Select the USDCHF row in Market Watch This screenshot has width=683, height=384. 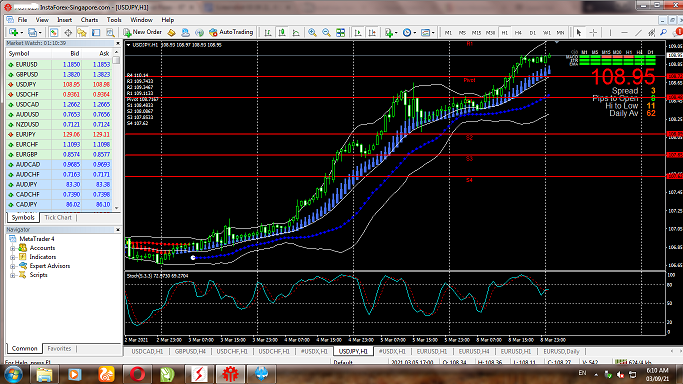tap(59, 94)
